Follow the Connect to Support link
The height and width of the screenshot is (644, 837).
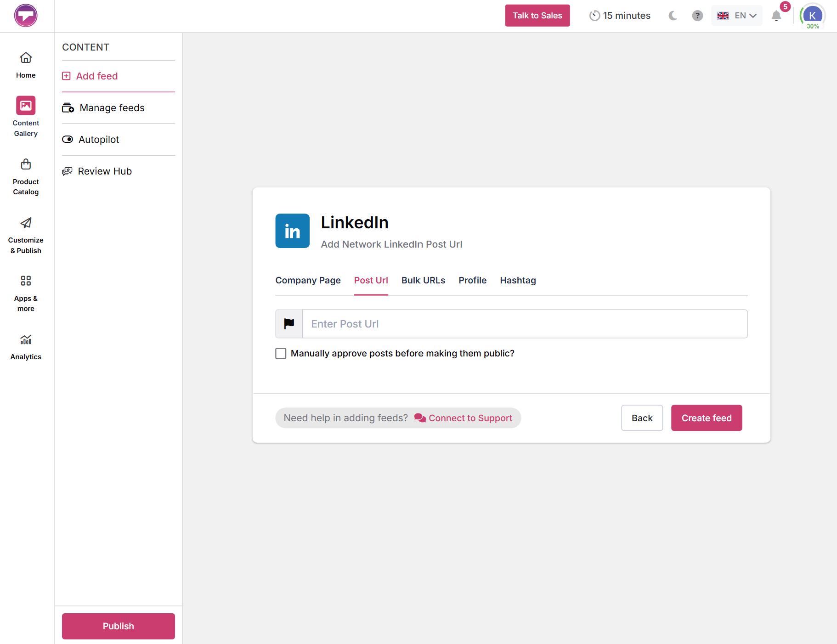(x=464, y=418)
